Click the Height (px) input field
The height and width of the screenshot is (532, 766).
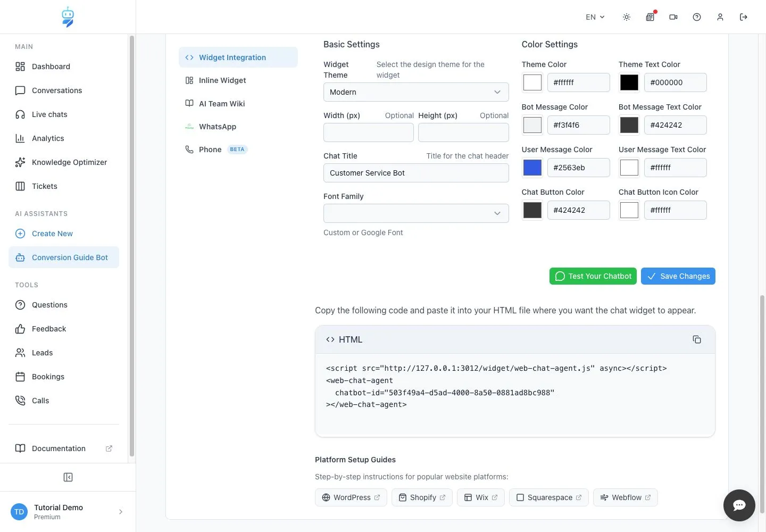pos(464,132)
